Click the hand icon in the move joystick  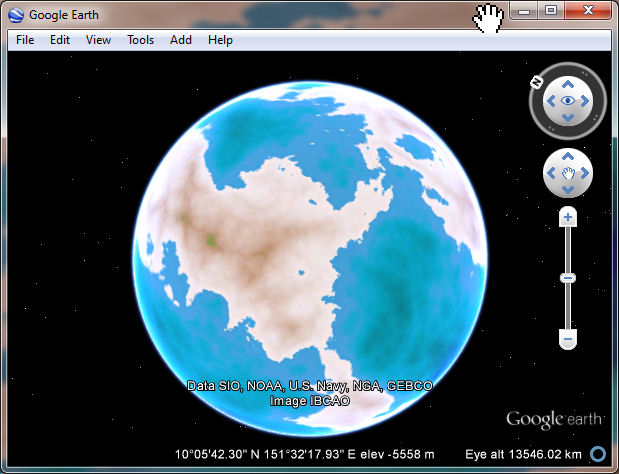click(568, 173)
